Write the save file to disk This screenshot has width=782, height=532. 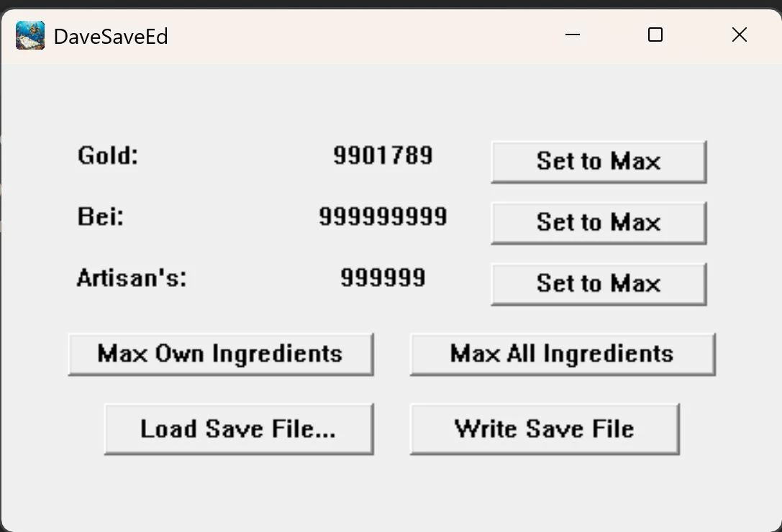click(545, 428)
